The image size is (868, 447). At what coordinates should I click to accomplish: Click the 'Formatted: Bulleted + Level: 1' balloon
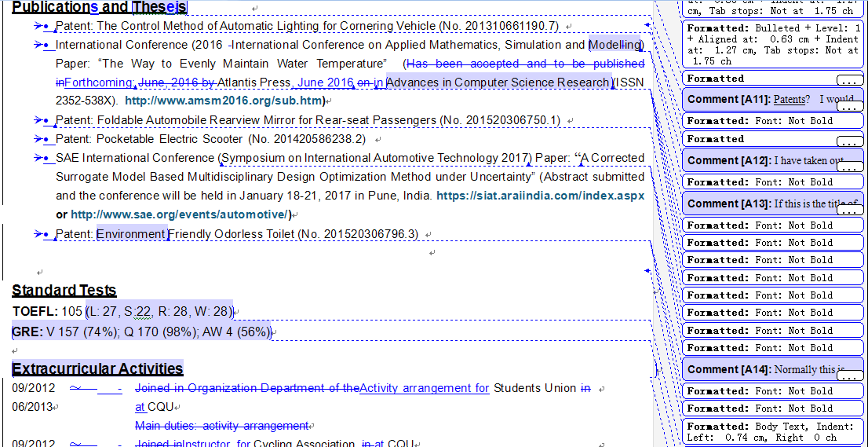click(x=773, y=44)
